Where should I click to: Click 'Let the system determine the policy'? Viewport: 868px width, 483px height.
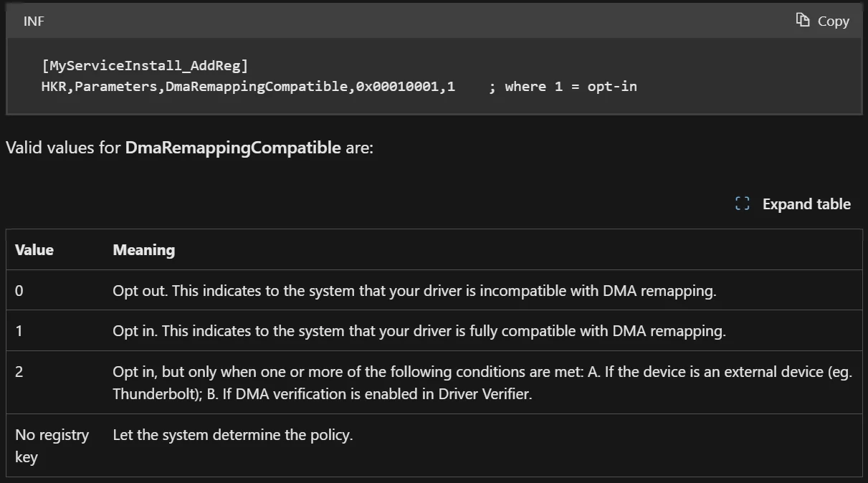[233, 435]
